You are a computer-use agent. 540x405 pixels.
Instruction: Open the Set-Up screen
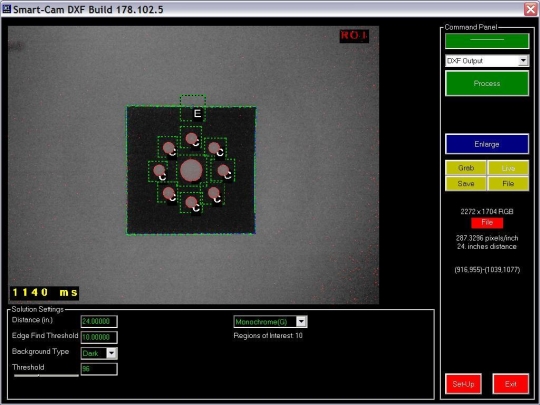(x=463, y=384)
